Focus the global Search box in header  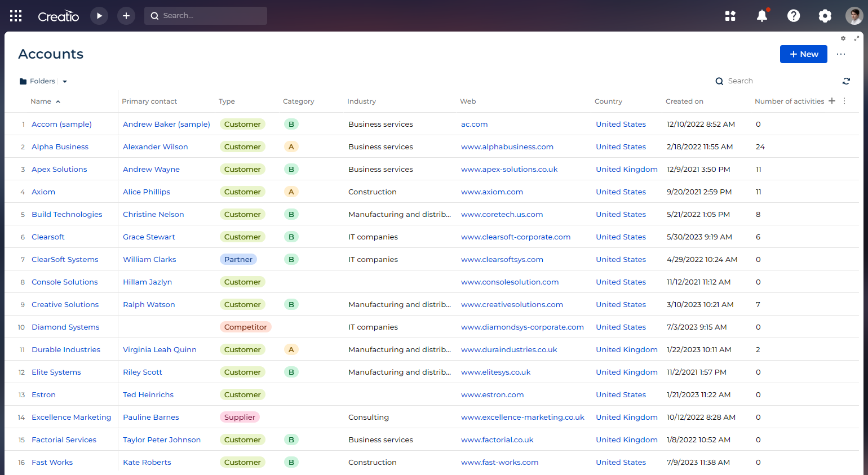click(206, 16)
